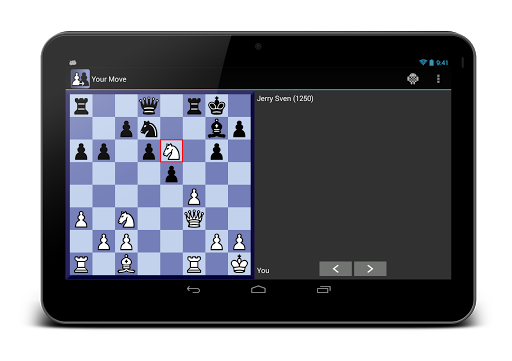Select the white king in the bottom-right corner
The height and width of the screenshot is (361, 512).
(x=239, y=264)
